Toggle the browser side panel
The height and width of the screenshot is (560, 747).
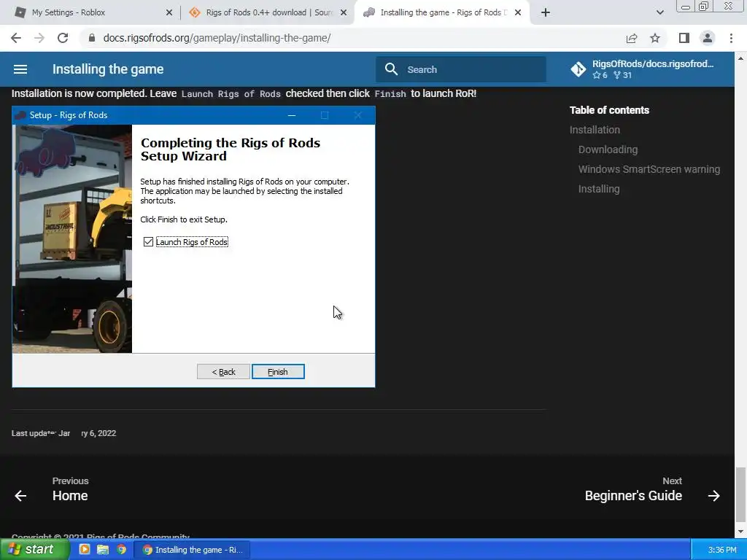pos(684,38)
